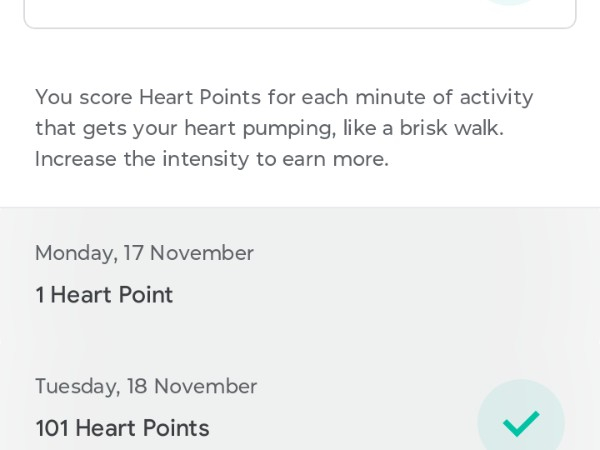The height and width of the screenshot is (450, 600).
Task: Tap the '101' number in Tuesday's entry
Action: [x=52, y=428]
